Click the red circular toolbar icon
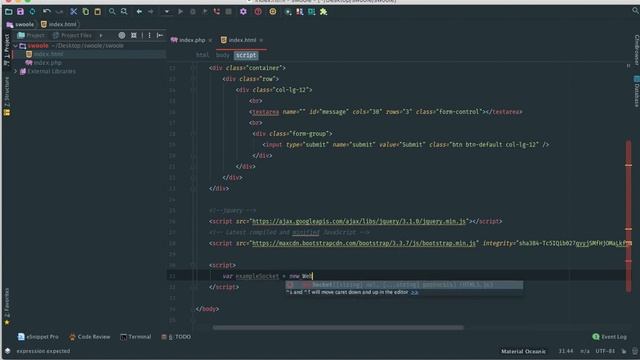 pyautogui.click(x=258, y=11)
